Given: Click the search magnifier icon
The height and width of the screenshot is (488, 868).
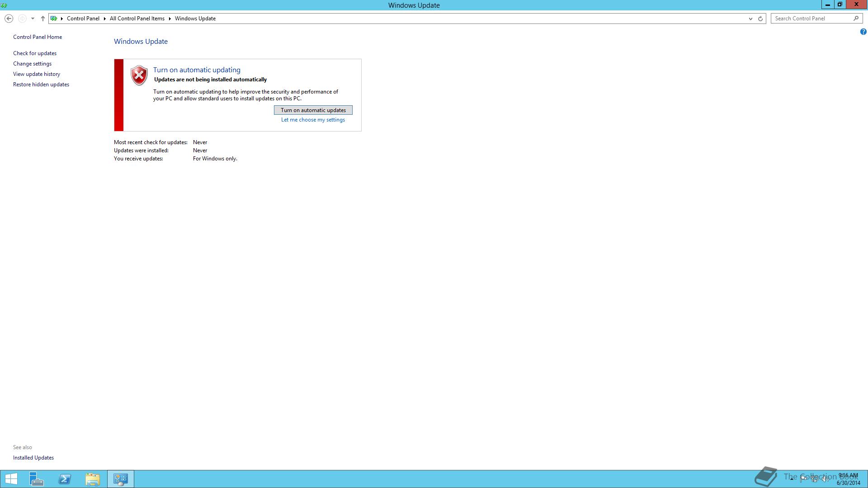Looking at the screenshot, I should [856, 19].
